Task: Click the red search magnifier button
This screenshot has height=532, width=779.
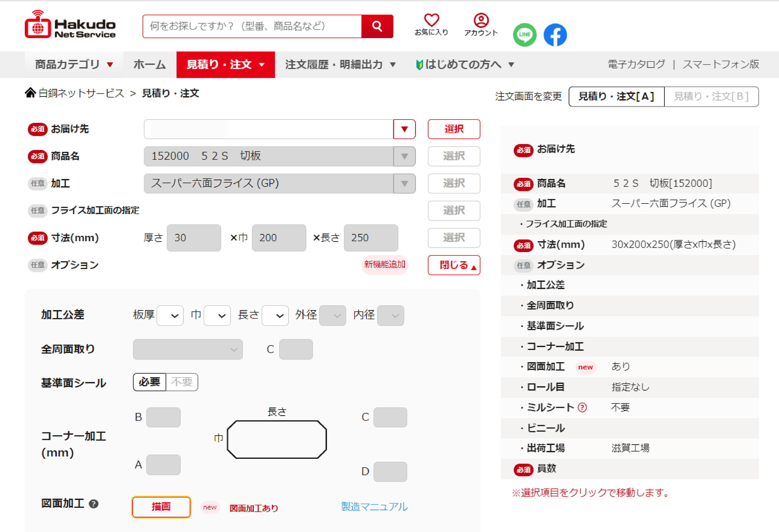Action: (x=377, y=27)
